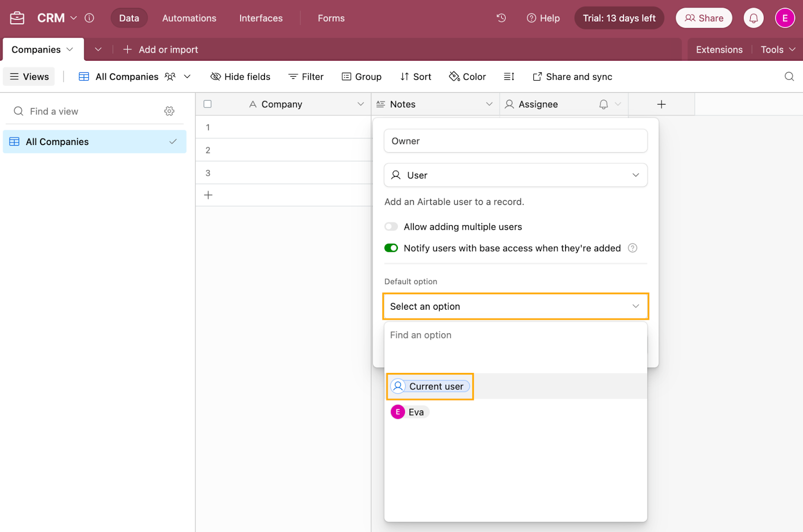Click the CRM briefcase base icon
This screenshot has height=532, width=803.
click(x=17, y=18)
